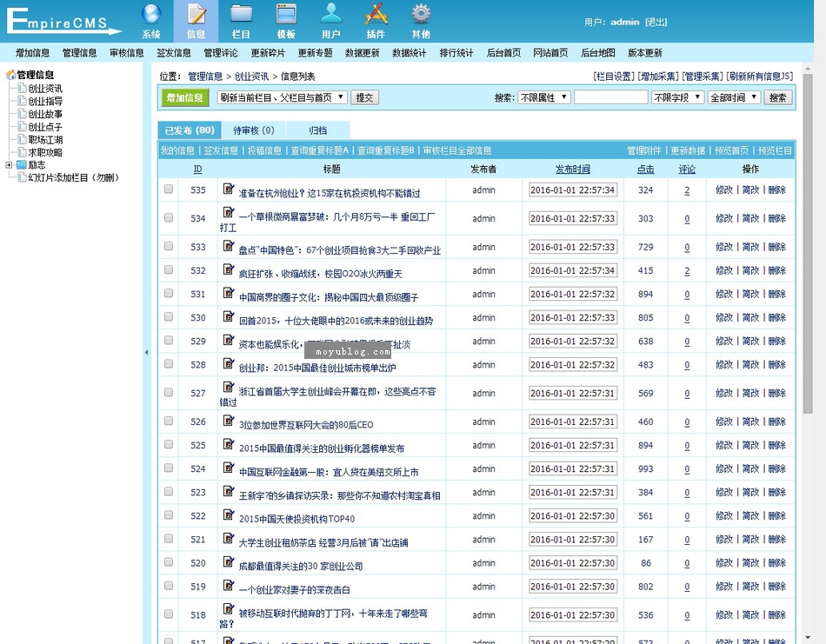This screenshot has width=826, height=644.
Task: Switch to the 待审核 (0) tab
Action: click(x=253, y=130)
